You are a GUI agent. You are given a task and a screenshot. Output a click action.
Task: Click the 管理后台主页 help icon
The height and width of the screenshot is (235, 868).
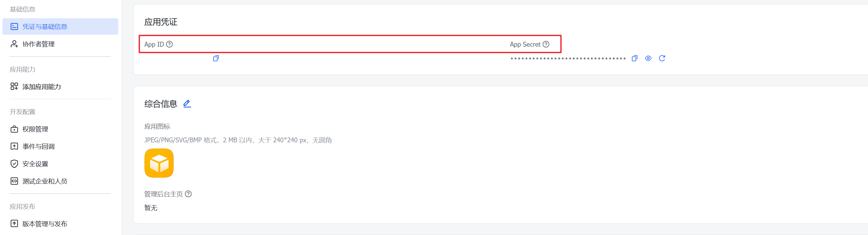pos(188,194)
